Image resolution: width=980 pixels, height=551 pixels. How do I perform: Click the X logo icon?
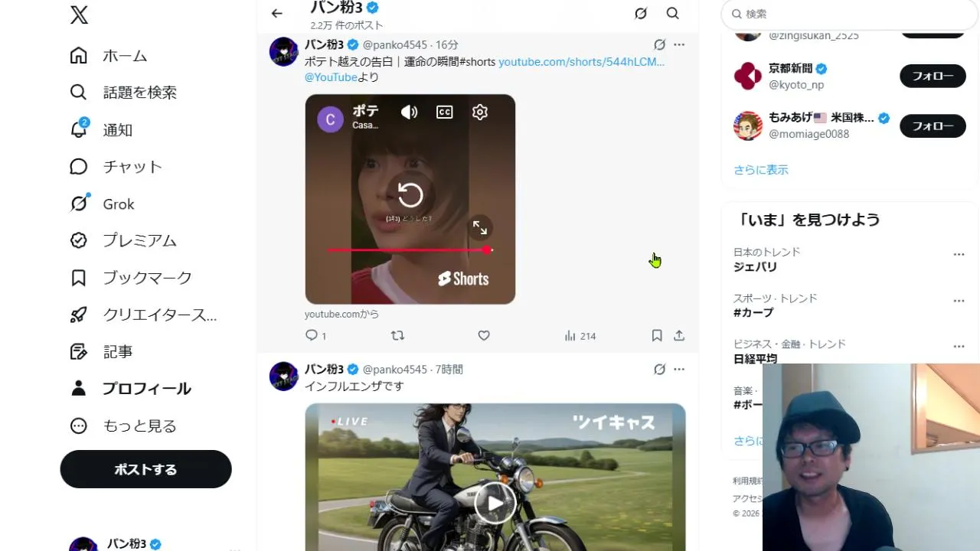pyautogui.click(x=79, y=14)
